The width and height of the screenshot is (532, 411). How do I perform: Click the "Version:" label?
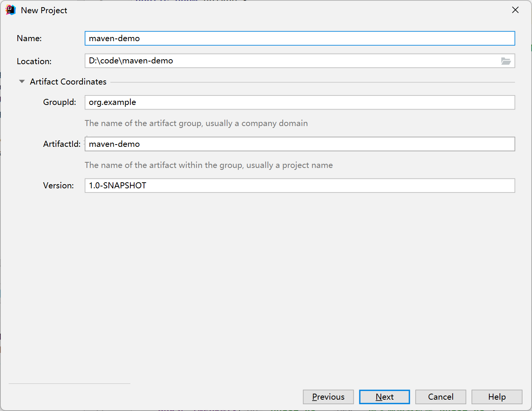click(58, 186)
